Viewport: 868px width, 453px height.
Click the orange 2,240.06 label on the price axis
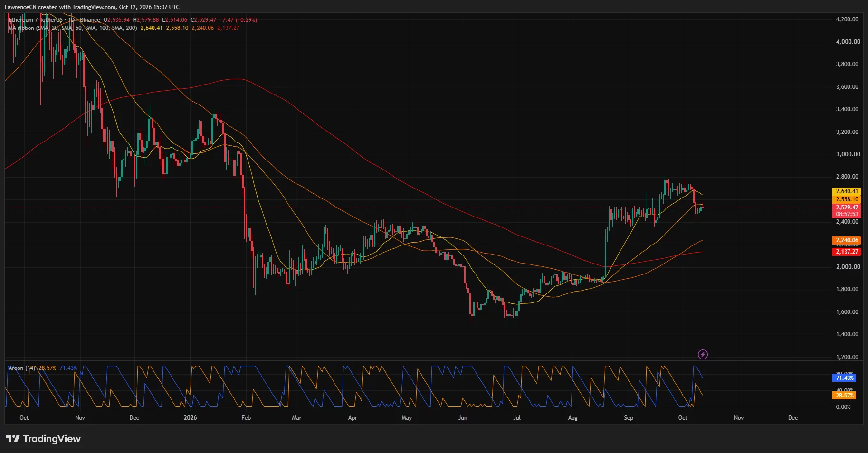coord(847,240)
